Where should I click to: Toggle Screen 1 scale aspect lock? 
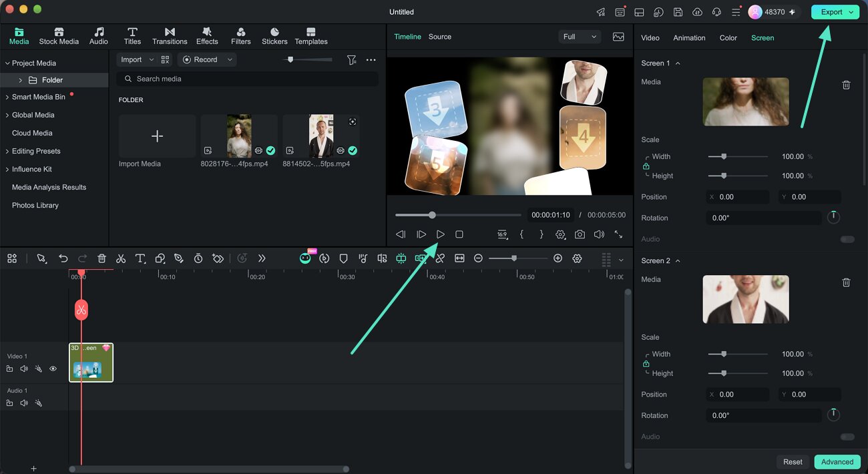pyautogui.click(x=646, y=166)
